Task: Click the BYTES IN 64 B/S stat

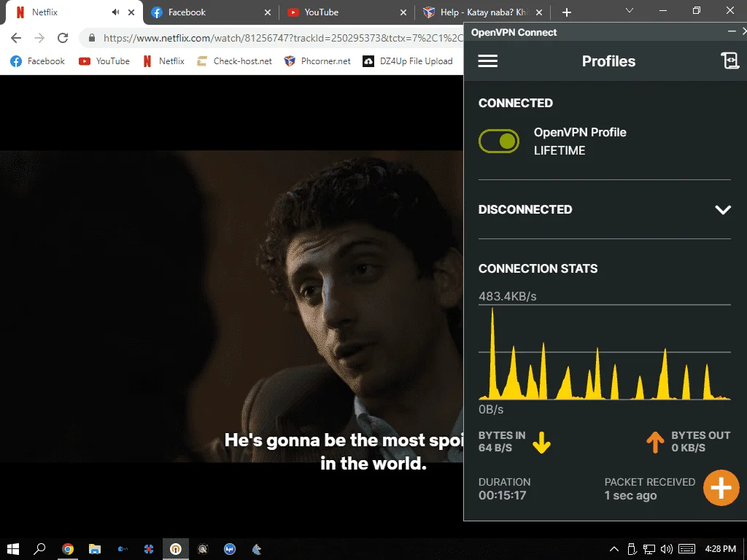Action: [x=514, y=441]
